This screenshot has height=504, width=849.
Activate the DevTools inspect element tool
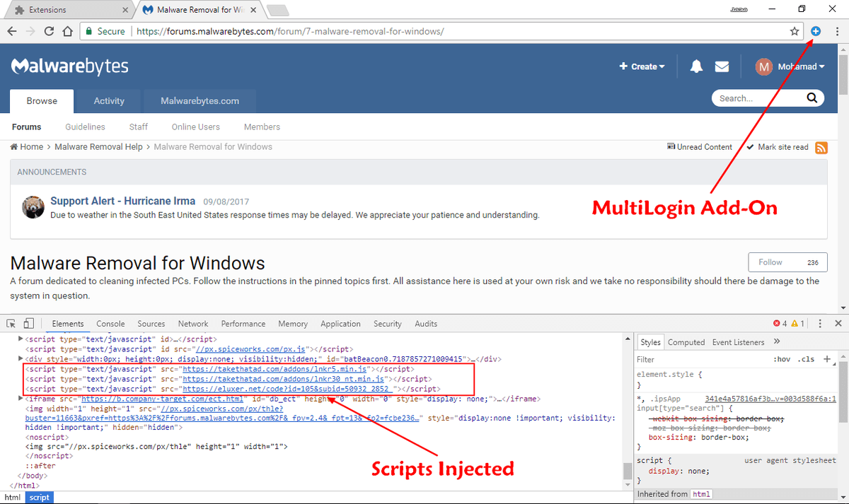coord(11,324)
